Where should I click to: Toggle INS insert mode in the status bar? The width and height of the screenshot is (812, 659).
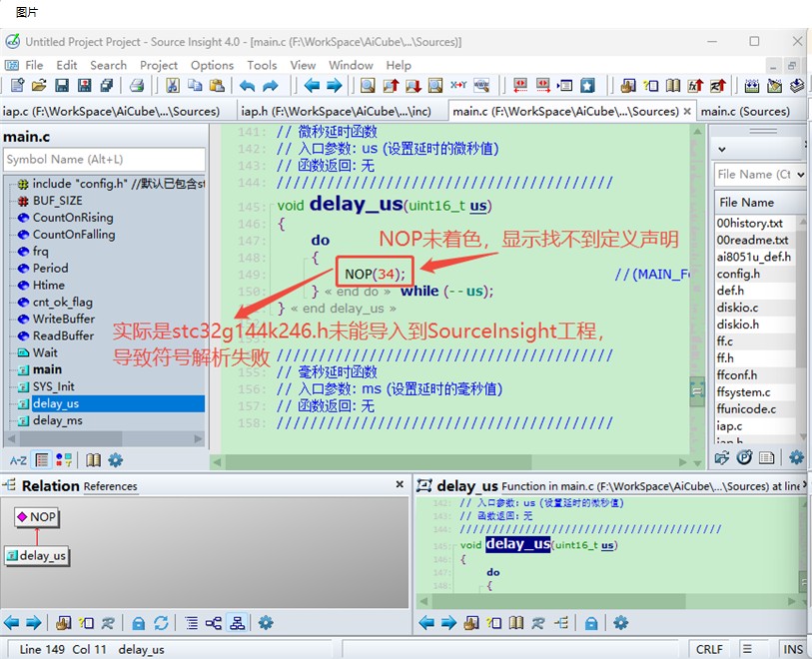pyautogui.click(x=793, y=649)
